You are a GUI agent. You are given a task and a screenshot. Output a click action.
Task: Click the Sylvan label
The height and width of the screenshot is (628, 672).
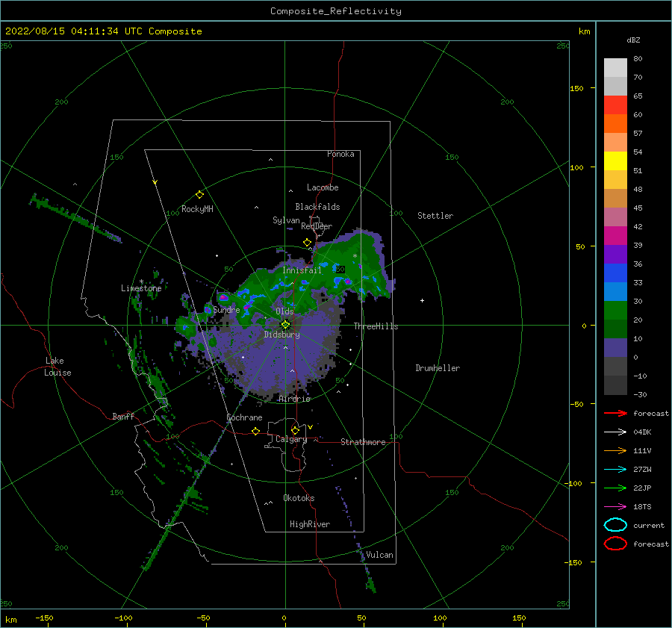286,220
